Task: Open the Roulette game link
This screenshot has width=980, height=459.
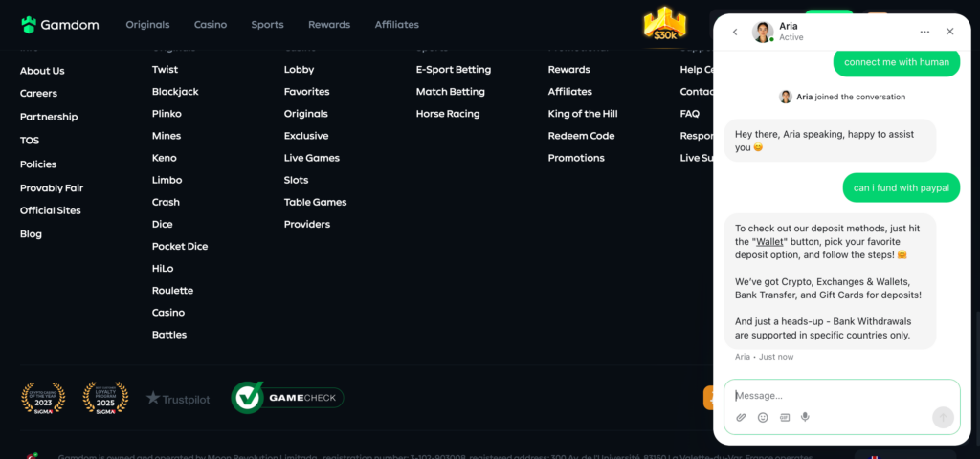Action: tap(172, 291)
